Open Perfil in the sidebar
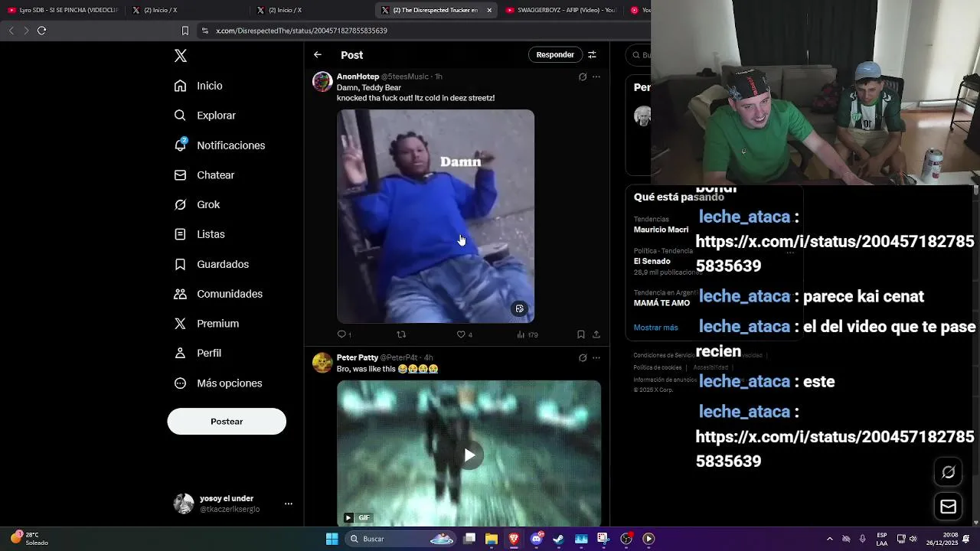 pos(198,354)
